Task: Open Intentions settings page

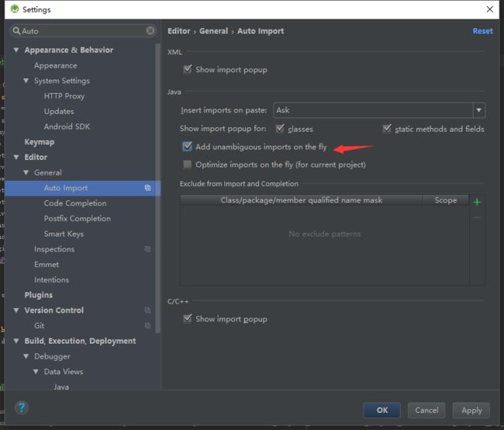Action: [51, 279]
